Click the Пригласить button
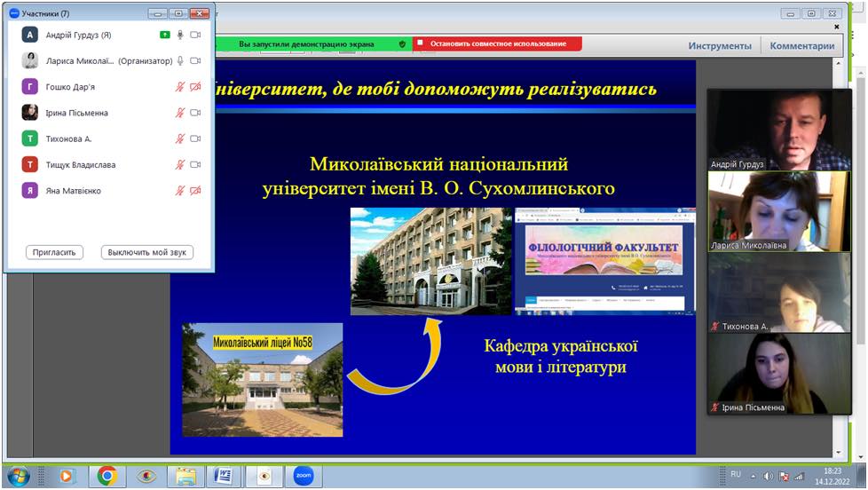Screen dimensions: 868x490 point(55,252)
